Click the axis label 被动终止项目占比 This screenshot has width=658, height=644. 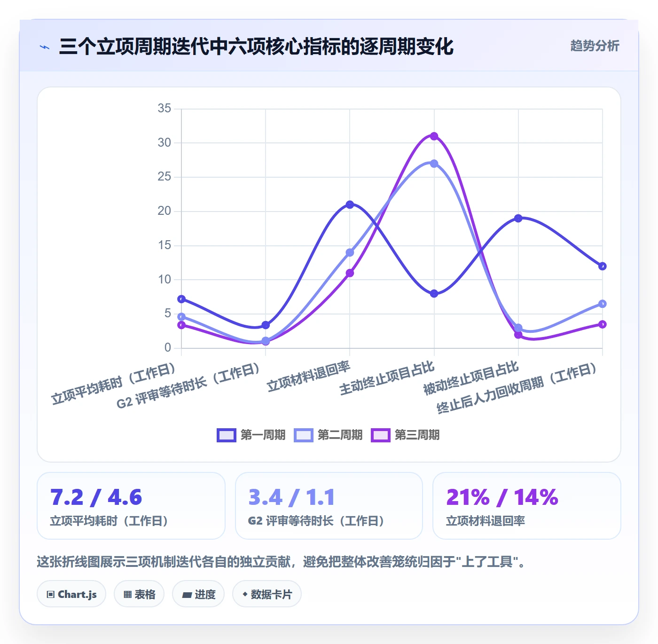pyautogui.click(x=471, y=378)
